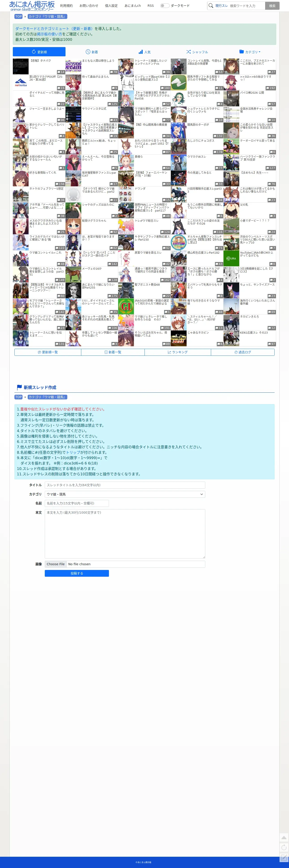
Task: Open the カテゴリ dropdown tab
Action: 250,52
